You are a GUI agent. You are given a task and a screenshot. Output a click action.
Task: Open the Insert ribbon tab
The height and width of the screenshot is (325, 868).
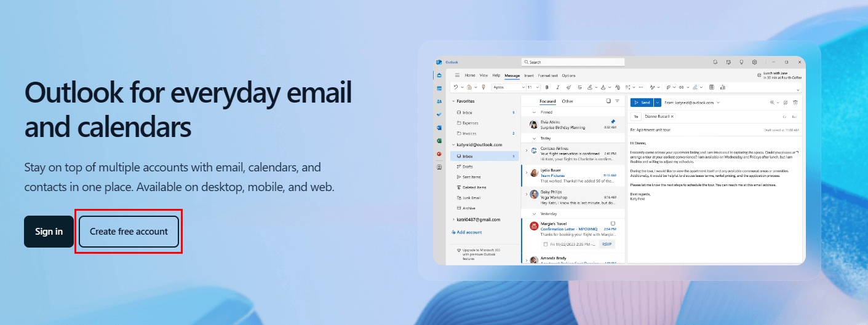[529, 76]
